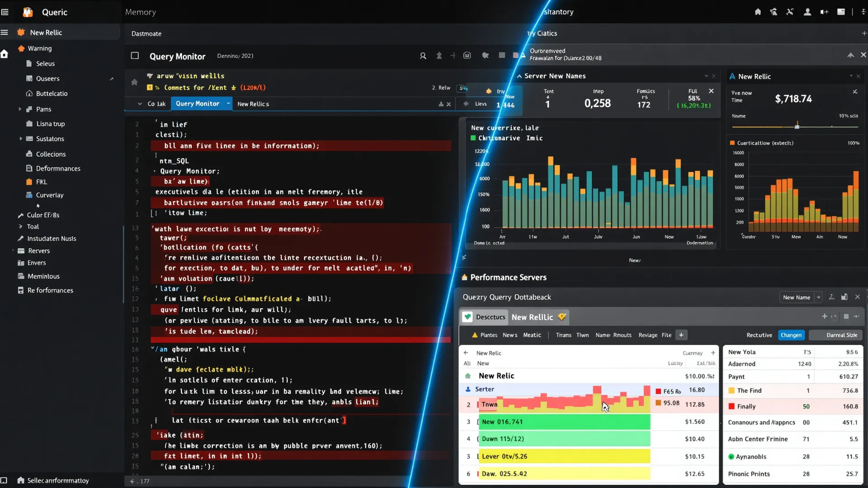Screen dimensions: 868x488
Task: Click the home icon in the left rail
Action: point(5,54)
